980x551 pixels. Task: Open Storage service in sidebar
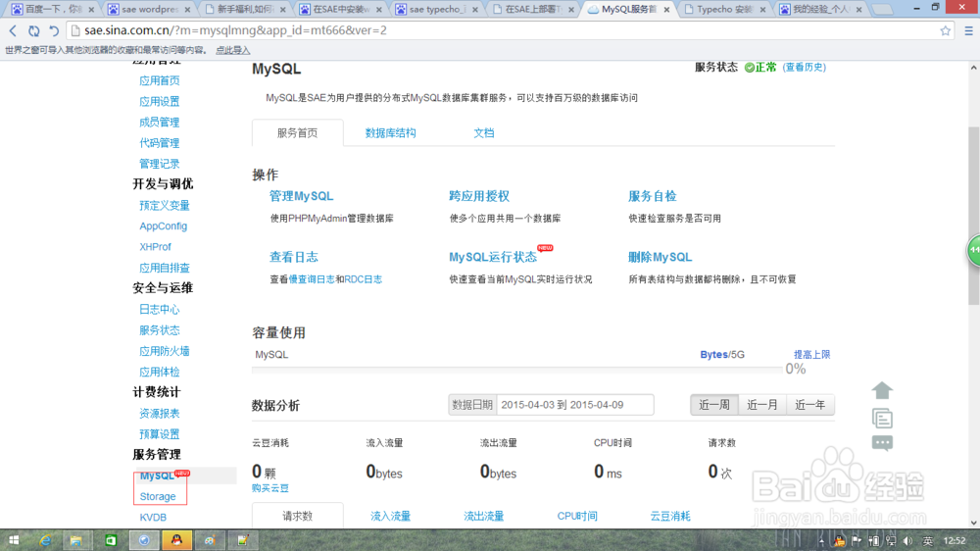pos(158,496)
